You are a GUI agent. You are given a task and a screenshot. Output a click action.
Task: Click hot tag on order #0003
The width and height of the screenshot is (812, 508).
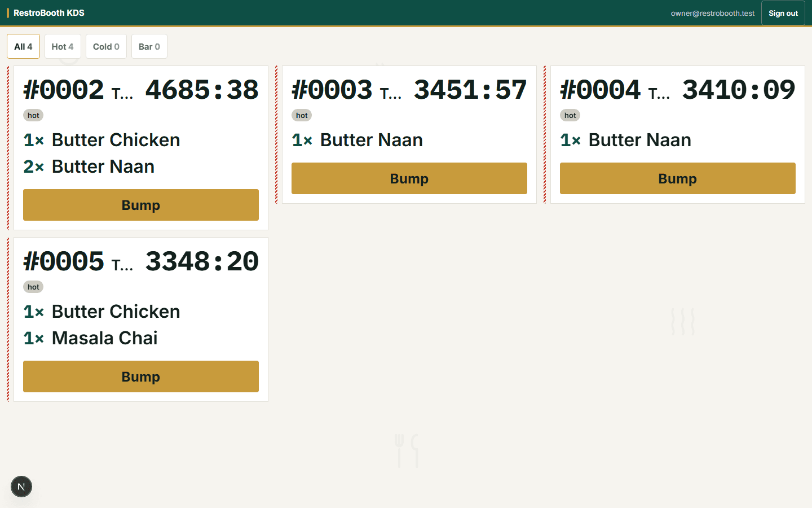pos(302,115)
